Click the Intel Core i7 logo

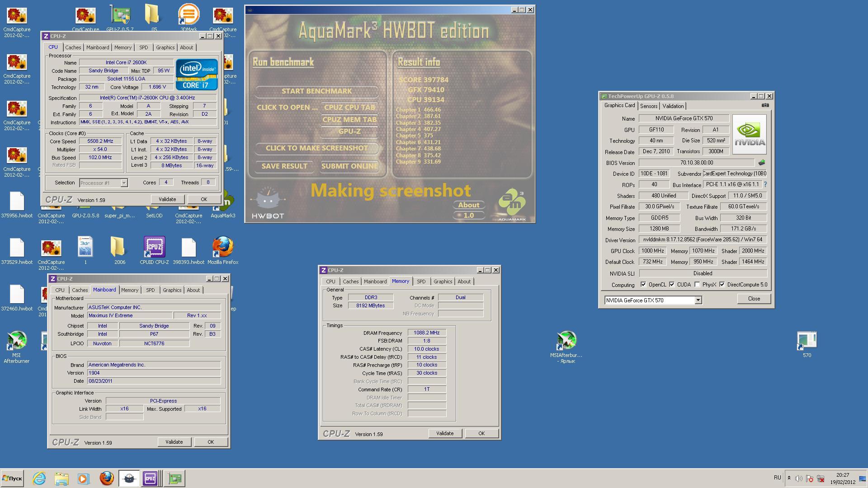197,74
